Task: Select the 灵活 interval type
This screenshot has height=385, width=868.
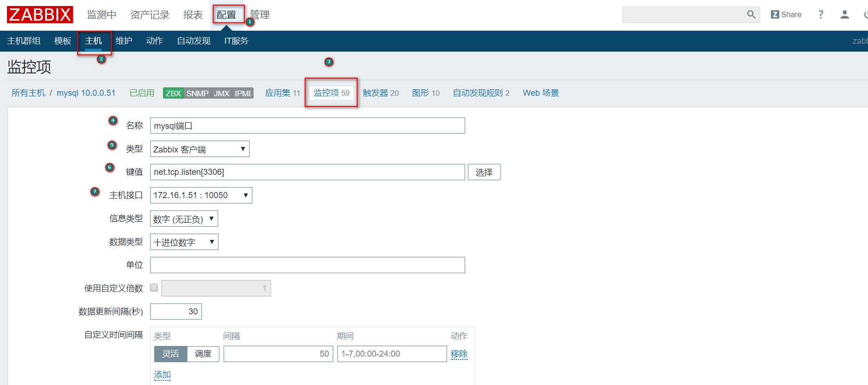Action: pyautogui.click(x=170, y=354)
